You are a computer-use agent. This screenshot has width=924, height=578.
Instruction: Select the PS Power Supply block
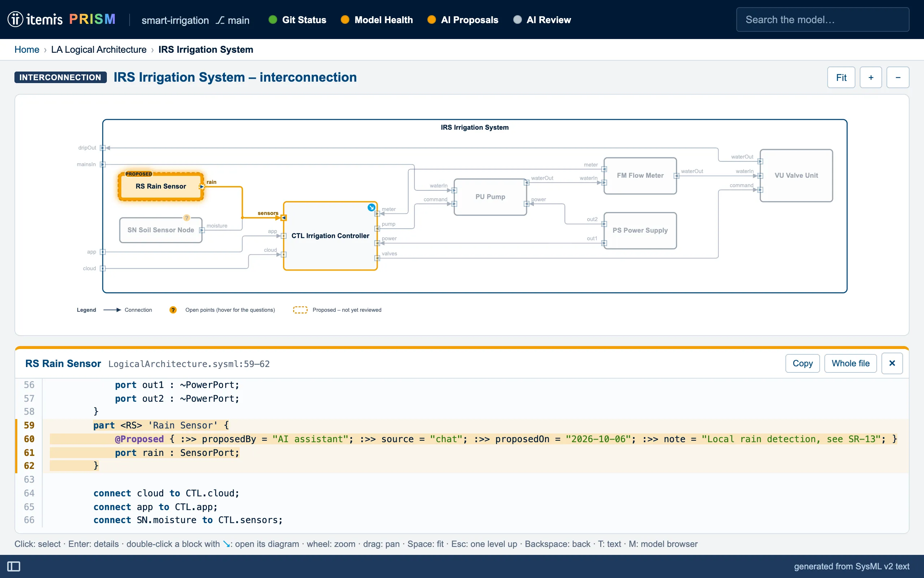click(640, 230)
